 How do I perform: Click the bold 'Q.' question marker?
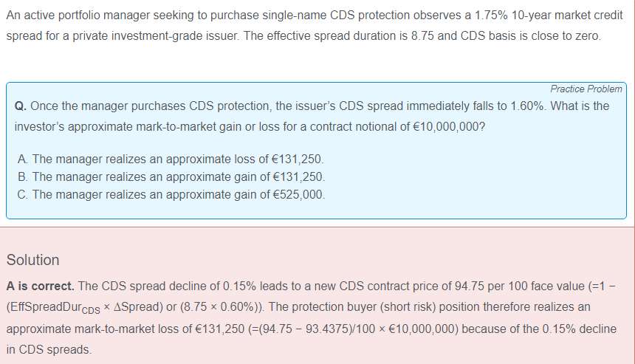click(x=21, y=106)
